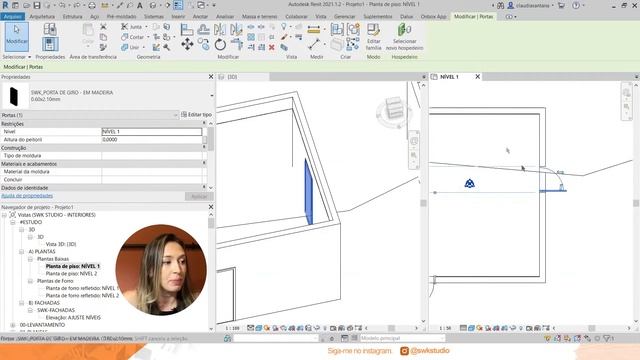Select the Copy elements tool
Screen dimensions: 640x360
point(203,44)
